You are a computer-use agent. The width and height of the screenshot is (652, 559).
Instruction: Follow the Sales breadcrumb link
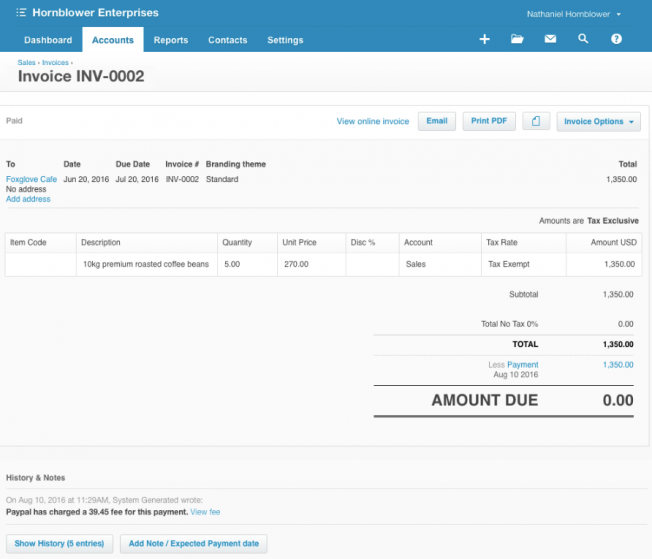point(26,62)
